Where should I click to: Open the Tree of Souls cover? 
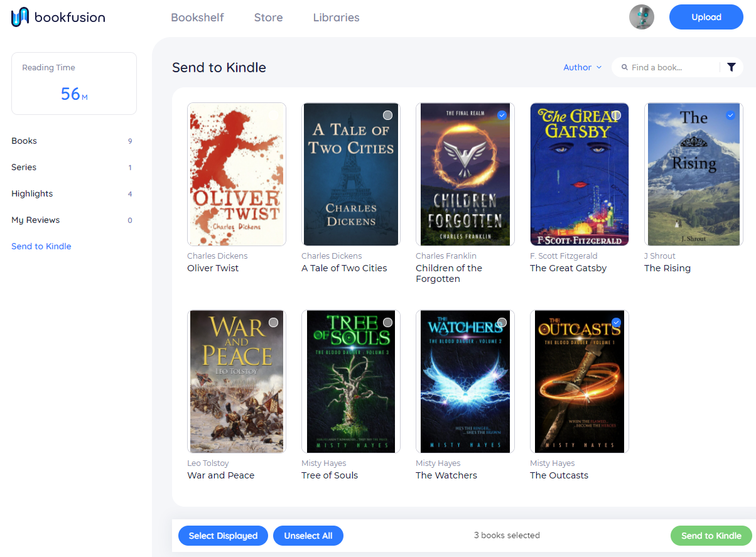coord(351,381)
